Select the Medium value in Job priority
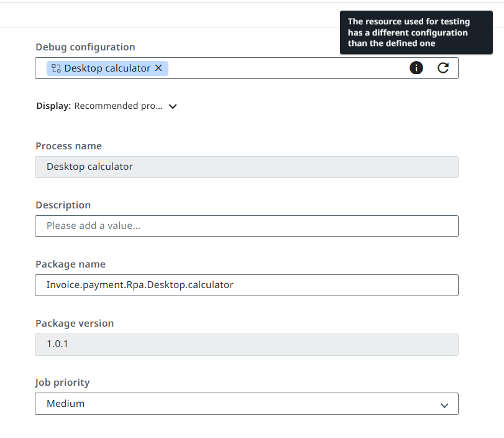The height and width of the screenshot is (438, 504). pyautogui.click(x=66, y=404)
